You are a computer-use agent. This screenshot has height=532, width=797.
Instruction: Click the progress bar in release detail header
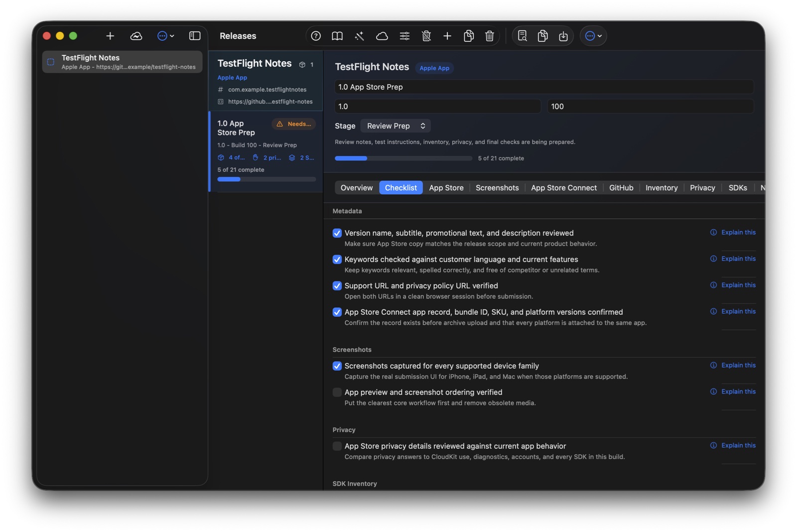click(x=403, y=158)
